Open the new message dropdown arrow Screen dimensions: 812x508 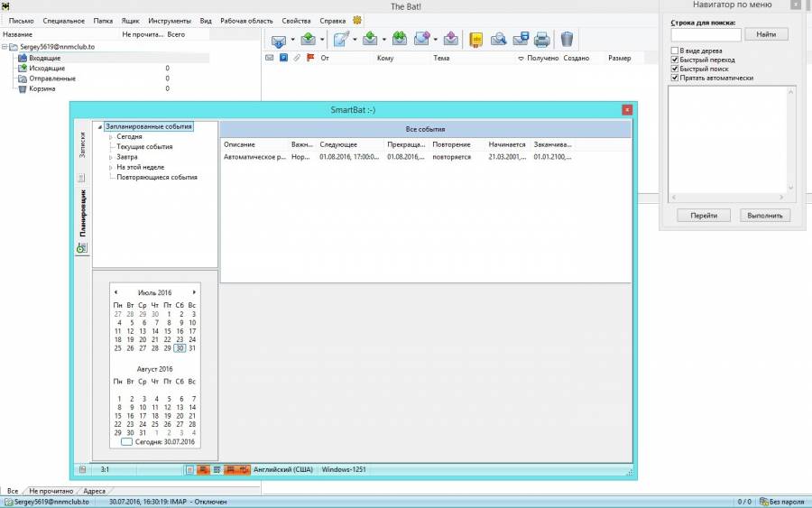click(355, 40)
